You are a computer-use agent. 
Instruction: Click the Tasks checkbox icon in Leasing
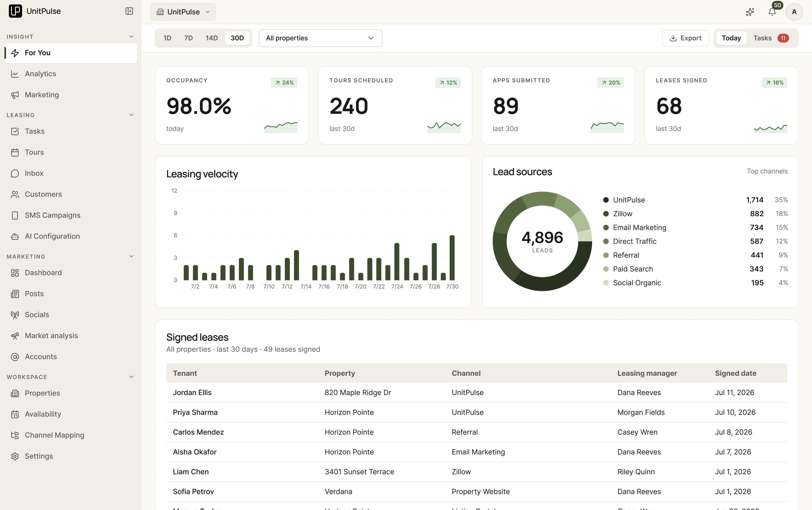click(15, 131)
